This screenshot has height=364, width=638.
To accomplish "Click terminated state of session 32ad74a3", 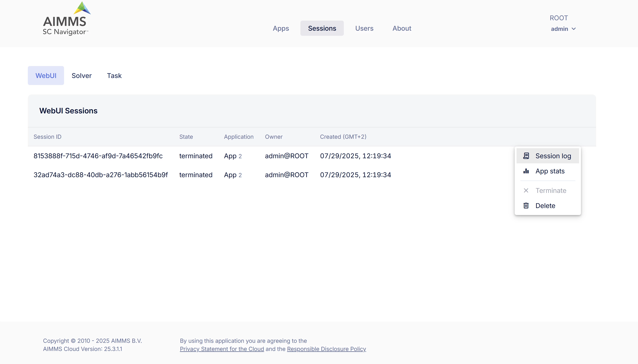I will [196, 175].
